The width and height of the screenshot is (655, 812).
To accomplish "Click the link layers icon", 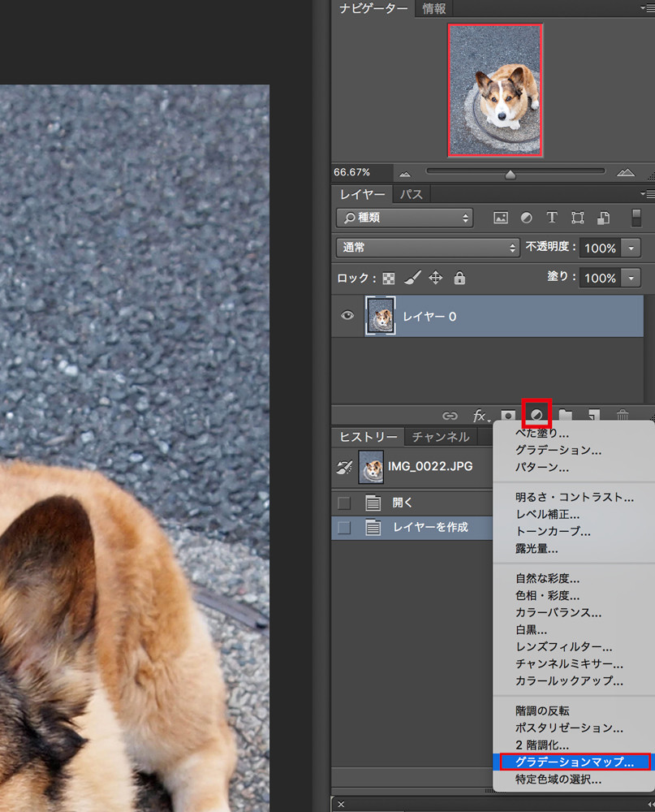I will pyautogui.click(x=450, y=415).
